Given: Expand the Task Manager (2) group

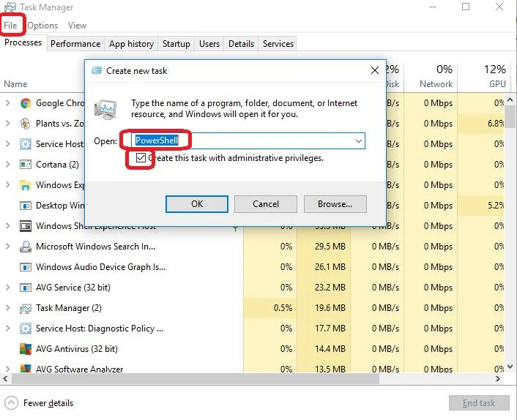Looking at the screenshot, I should click(8, 308).
